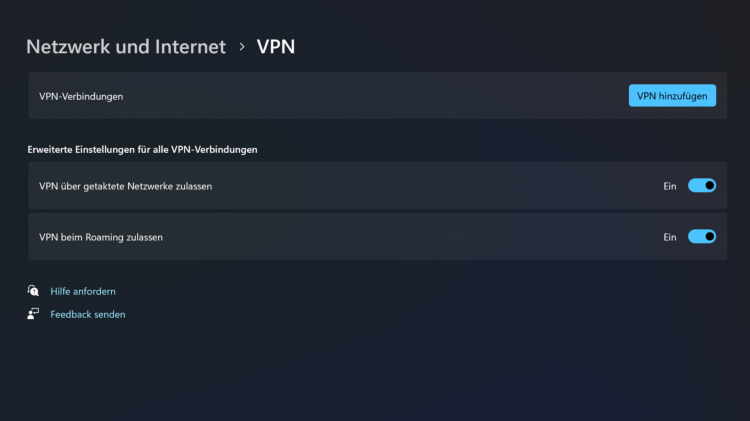Open the Feedback senden link
Image resolution: width=750 pixels, height=421 pixels.
click(x=88, y=314)
